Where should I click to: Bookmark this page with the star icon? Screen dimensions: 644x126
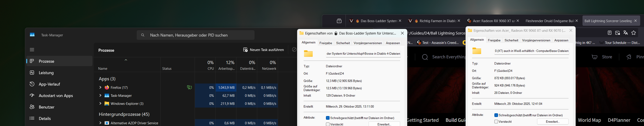(x=633, y=33)
